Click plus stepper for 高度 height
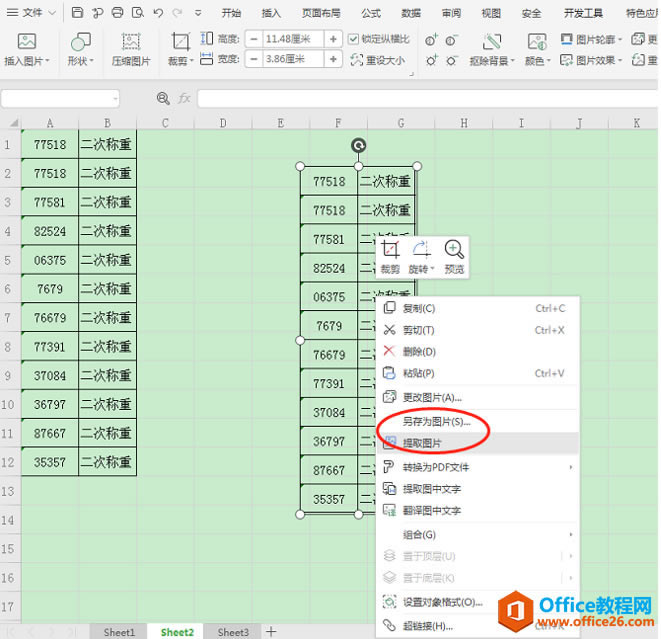The image size is (661, 639). 333,39
